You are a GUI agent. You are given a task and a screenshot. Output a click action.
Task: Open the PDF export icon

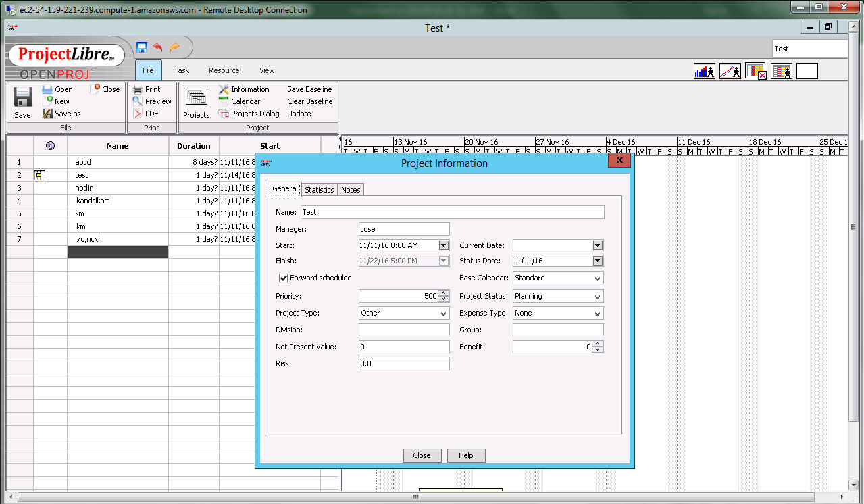138,114
